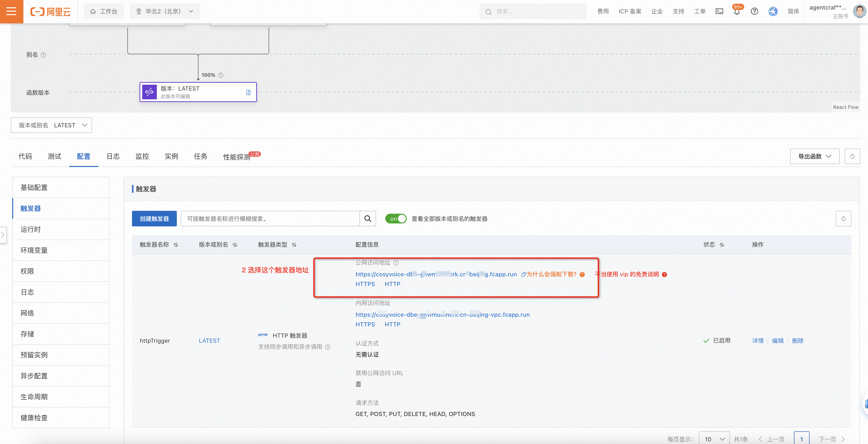Click the help question mark icon in top bar
The height and width of the screenshot is (444, 868).
pyautogui.click(x=755, y=11)
